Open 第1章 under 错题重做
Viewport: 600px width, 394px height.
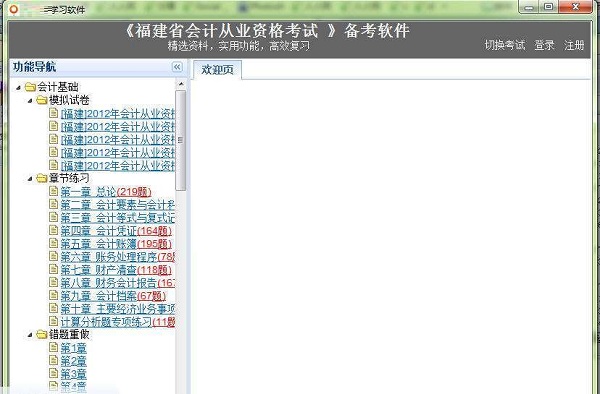pyautogui.click(x=73, y=348)
